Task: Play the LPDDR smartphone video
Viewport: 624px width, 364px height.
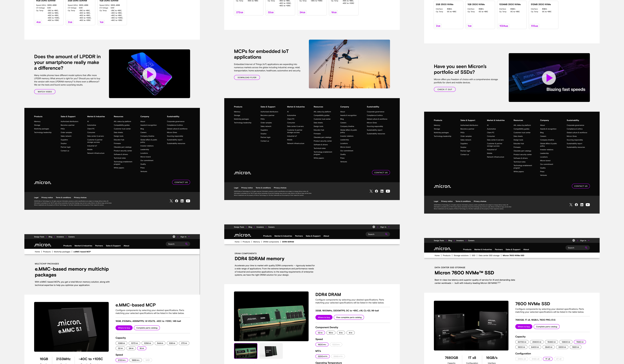Action: click(150, 74)
